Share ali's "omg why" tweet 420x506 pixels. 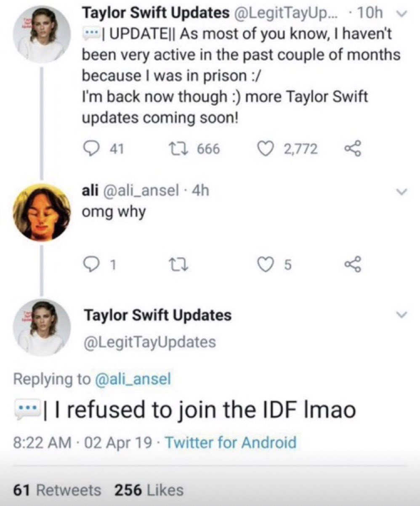(x=352, y=265)
